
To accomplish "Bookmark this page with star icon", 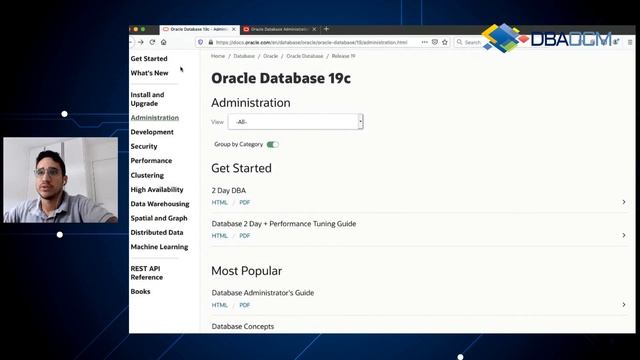I will point(445,42).
